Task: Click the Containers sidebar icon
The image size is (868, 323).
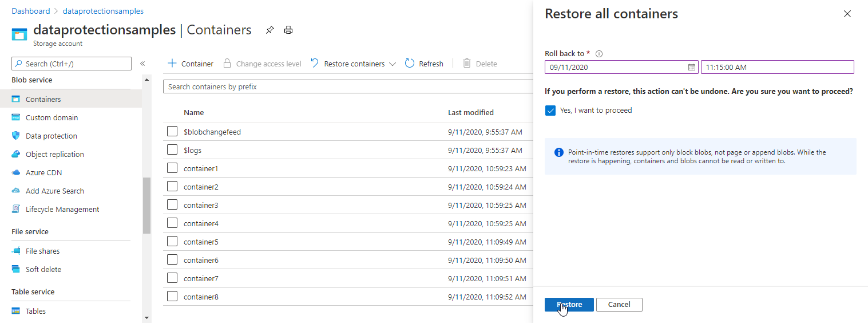Action: [x=16, y=99]
